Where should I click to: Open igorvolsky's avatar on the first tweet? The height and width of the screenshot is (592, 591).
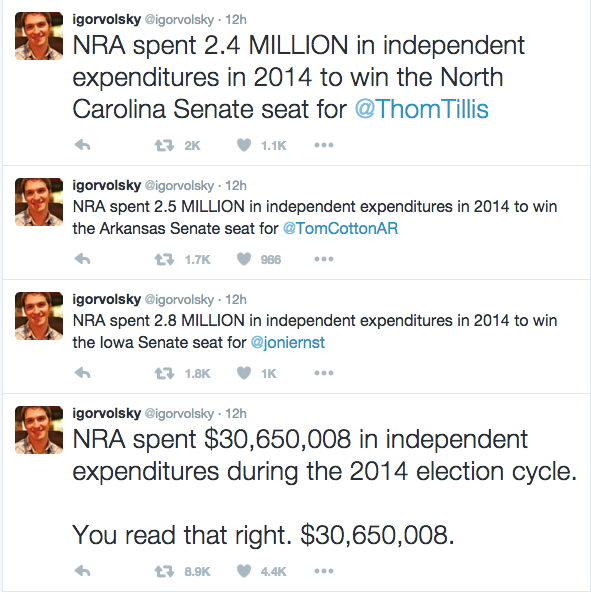click(x=39, y=36)
